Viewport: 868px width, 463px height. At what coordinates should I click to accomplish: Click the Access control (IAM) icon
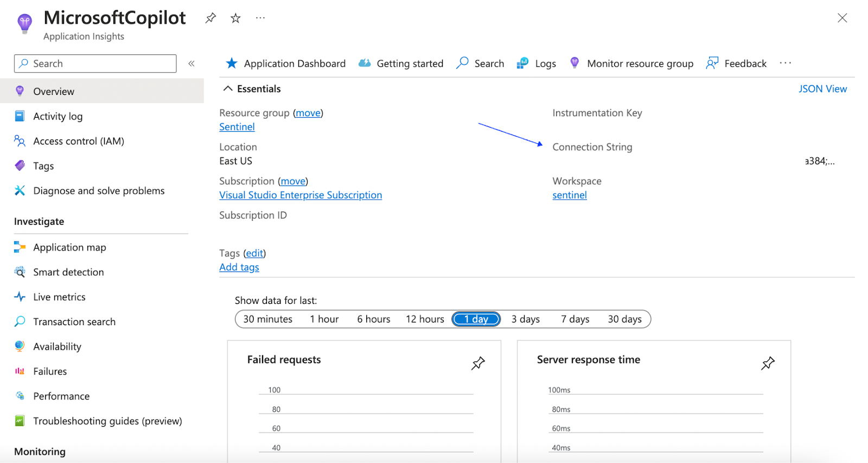20,141
